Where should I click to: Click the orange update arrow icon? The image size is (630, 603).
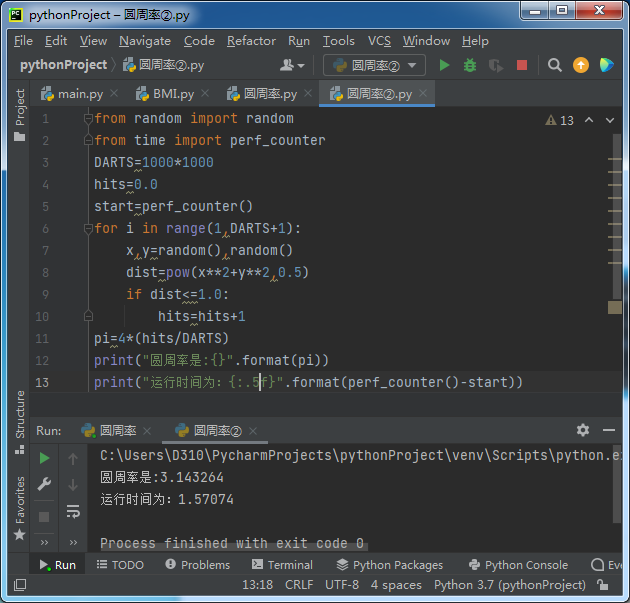point(581,65)
